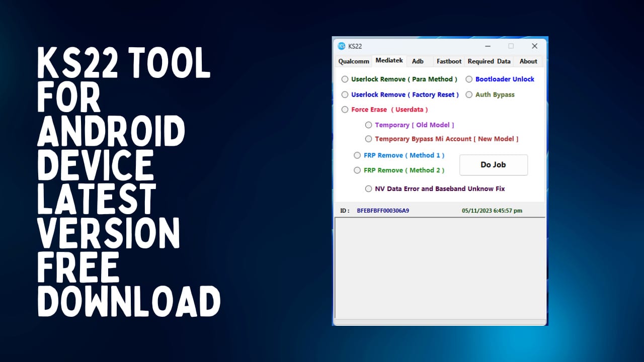Image resolution: width=644 pixels, height=362 pixels.
Task: Click the Do Job button
Action: click(494, 165)
